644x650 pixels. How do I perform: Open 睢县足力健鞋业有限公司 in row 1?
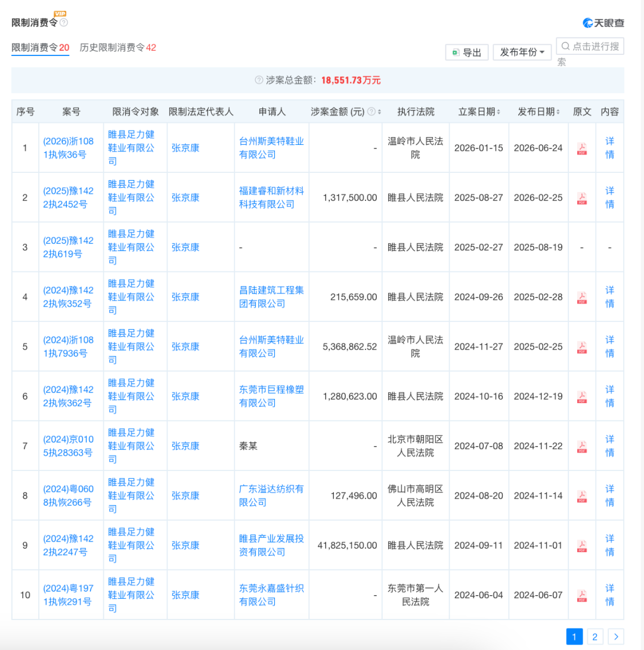point(131,148)
